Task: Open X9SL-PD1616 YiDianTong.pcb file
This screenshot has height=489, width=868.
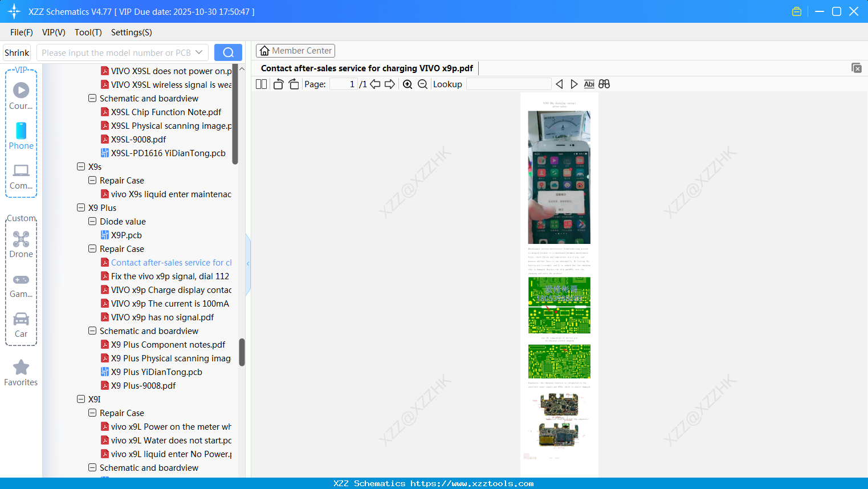Action: (x=168, y=153)
